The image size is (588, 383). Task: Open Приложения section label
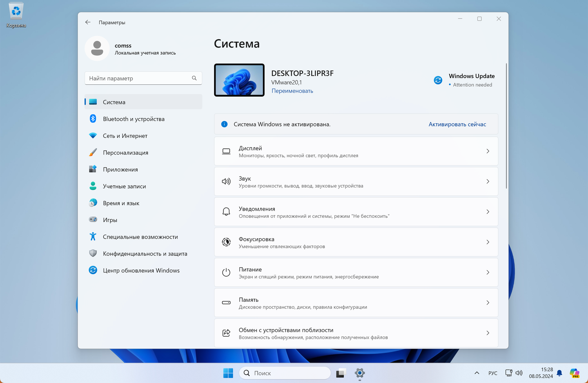coord(120,170)
